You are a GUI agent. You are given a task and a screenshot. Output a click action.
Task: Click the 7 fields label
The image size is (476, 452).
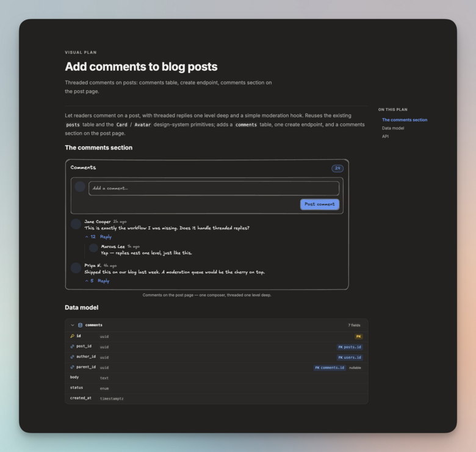[354, 325]
